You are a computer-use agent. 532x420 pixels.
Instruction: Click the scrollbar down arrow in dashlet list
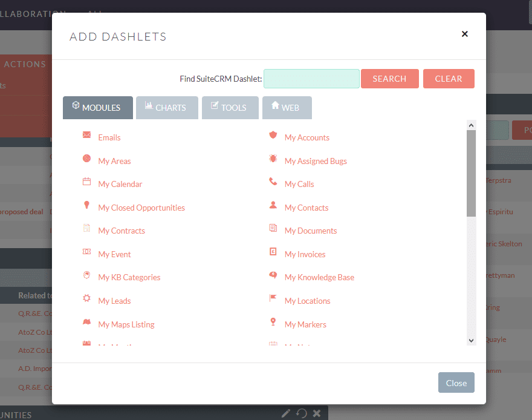click(472, 341)
